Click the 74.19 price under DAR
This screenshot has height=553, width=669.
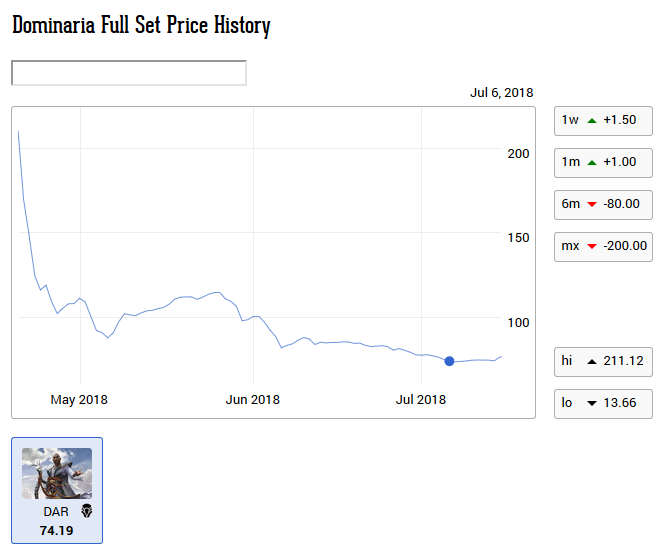click(x=56, y=530)
